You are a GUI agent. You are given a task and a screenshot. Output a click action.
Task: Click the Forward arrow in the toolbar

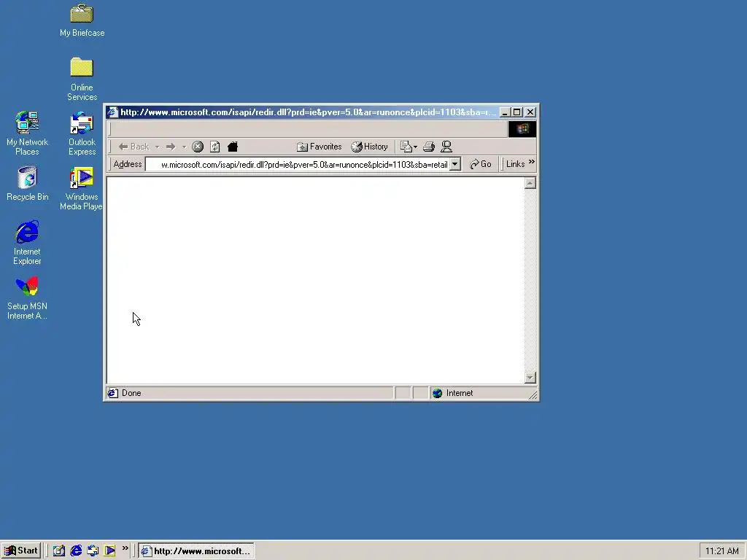[171, 147]
